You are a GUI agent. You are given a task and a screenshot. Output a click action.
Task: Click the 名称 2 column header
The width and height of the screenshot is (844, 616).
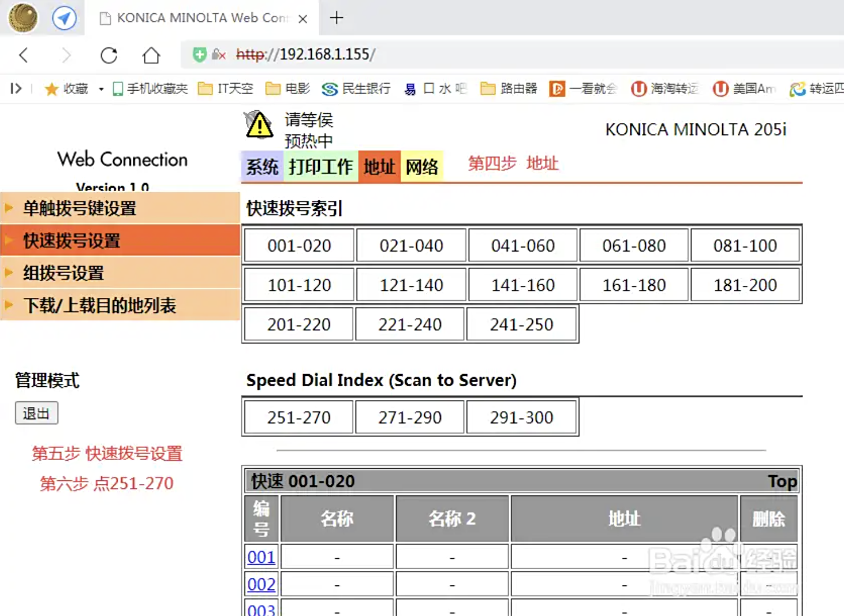[452, 518]
